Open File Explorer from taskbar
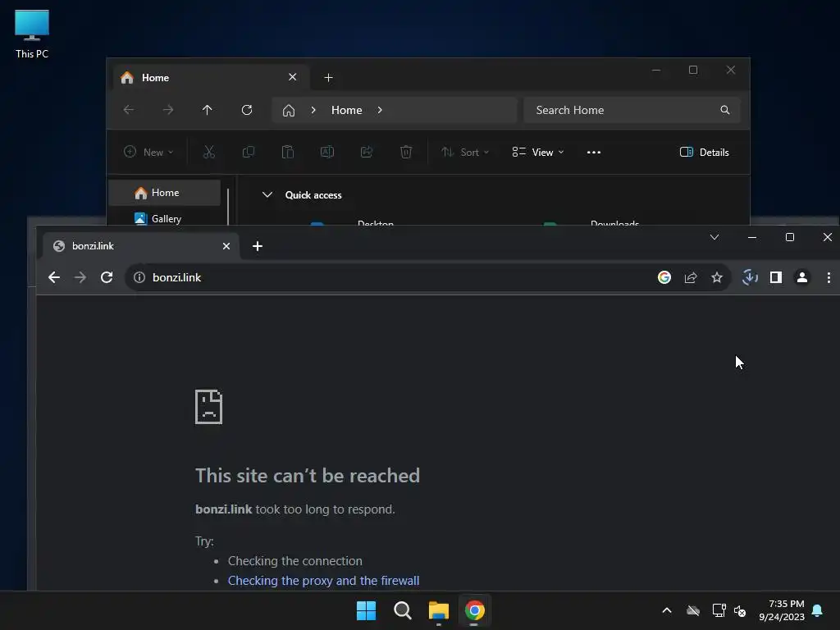Viewport: 840px width, 630px height. (x=439, y=610)
